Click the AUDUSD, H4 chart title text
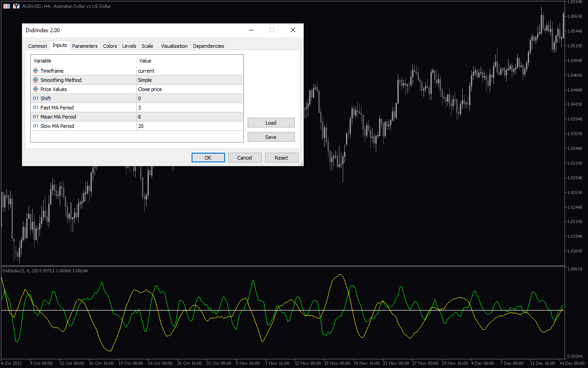 click(67, 6)
